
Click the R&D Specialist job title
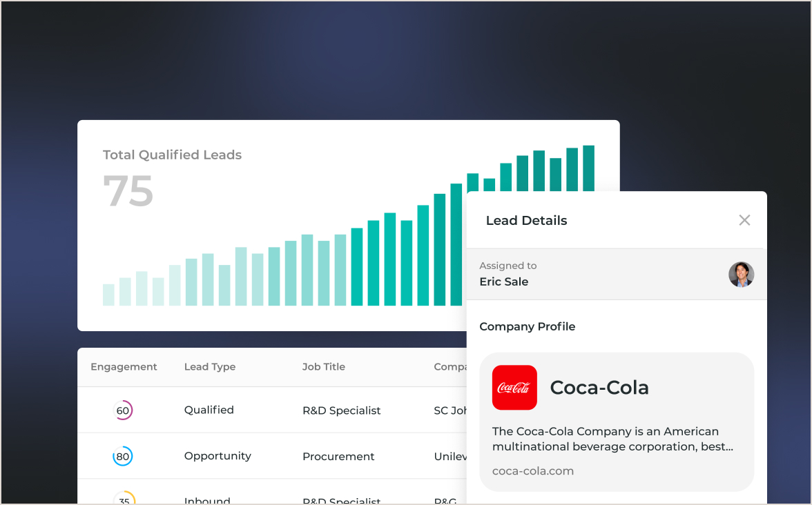tap(341, 410)
